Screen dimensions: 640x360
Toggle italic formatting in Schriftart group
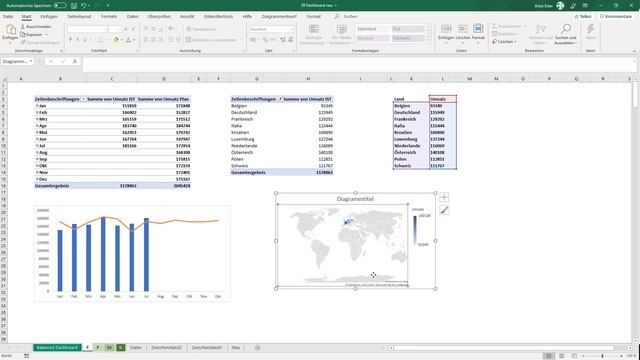(78, 40)
